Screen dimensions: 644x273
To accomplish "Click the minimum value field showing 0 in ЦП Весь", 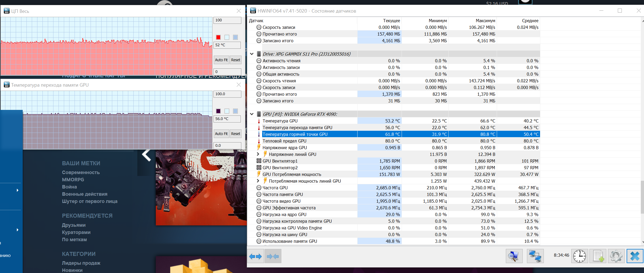I will tap(227, 72).
